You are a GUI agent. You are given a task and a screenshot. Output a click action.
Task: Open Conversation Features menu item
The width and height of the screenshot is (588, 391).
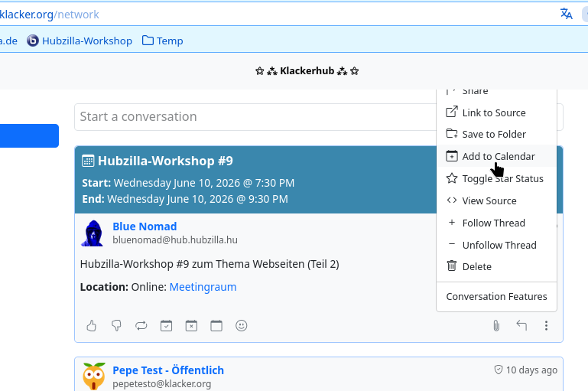pos(496,296)
